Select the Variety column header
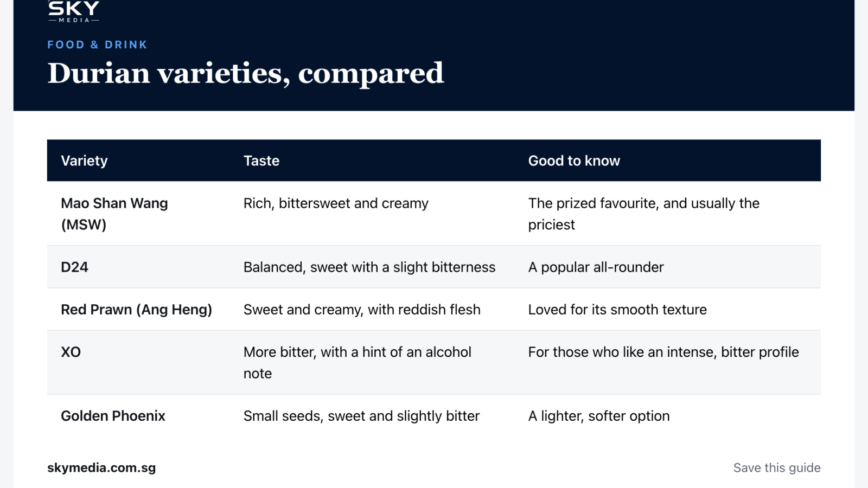 pyautogui.click(x=84, y=160)
